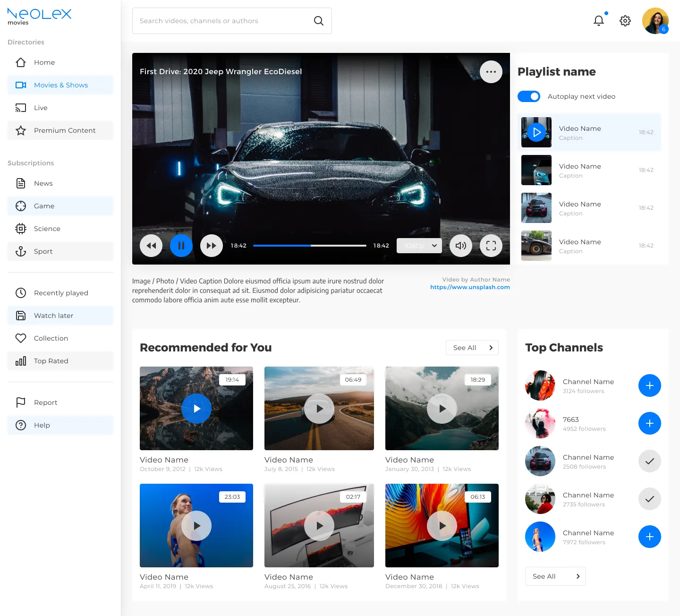Image resolution: width=680 pixels, height=616 pixels.
Task: Play the 06:49 recommended road video
Action: coord(319,408)
